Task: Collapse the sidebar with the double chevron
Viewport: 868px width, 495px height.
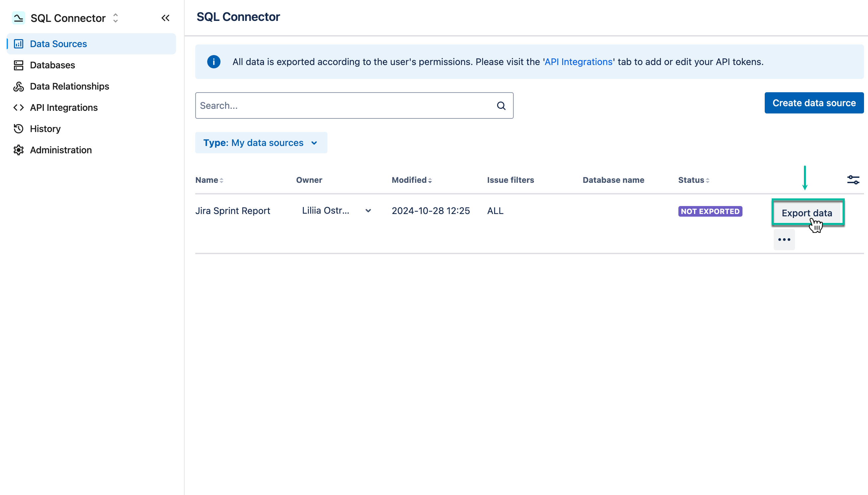Action: 166,18
